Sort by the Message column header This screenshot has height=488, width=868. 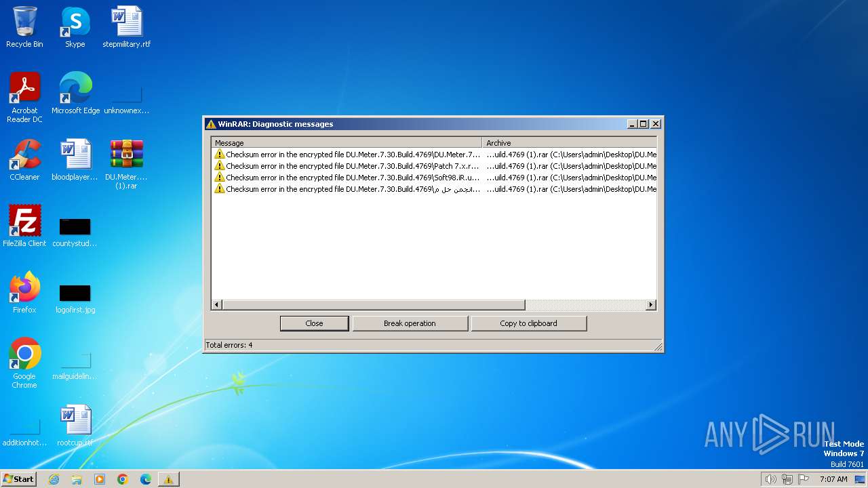point(347,143)
